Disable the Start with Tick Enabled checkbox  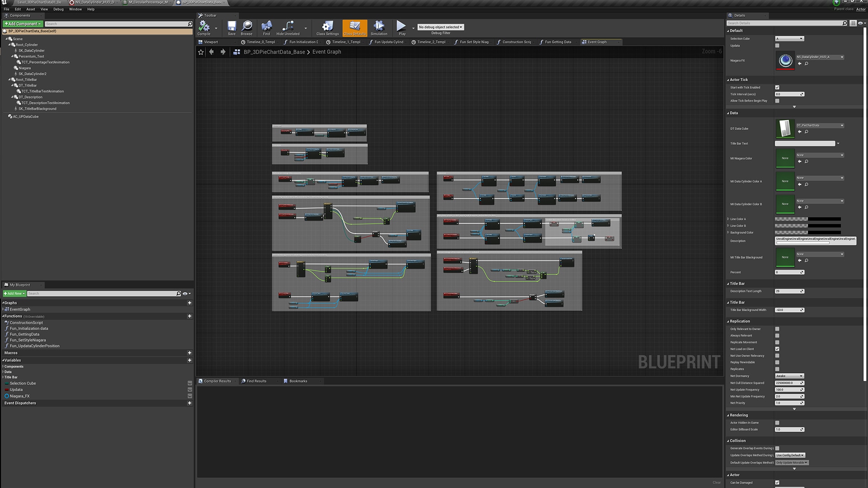[777, 87]
